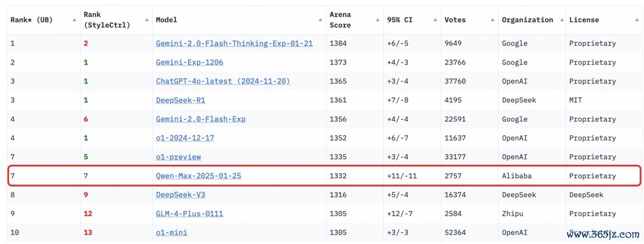Open the o1-2024-12-17 model link

pos(185,138)
